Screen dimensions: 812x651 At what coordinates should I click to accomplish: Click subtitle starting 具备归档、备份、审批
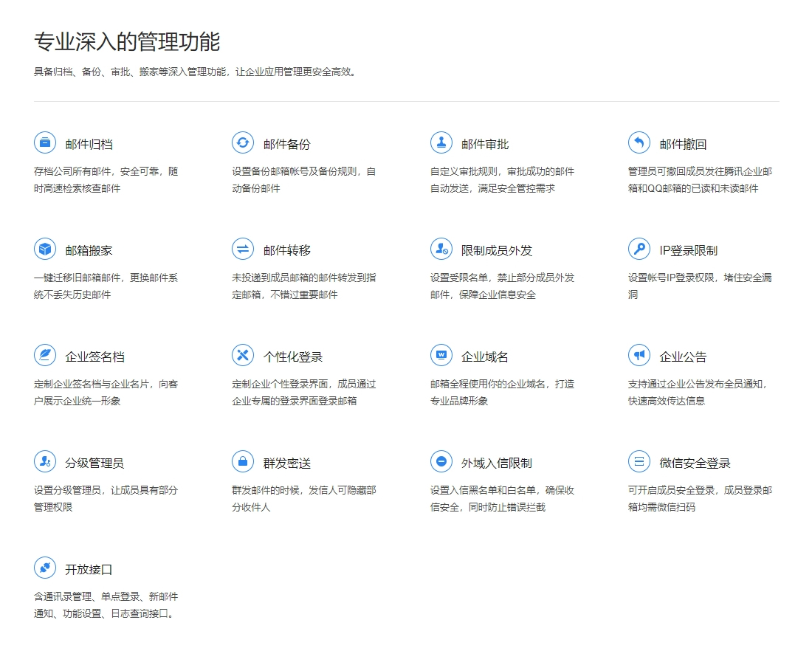(196, 72)
